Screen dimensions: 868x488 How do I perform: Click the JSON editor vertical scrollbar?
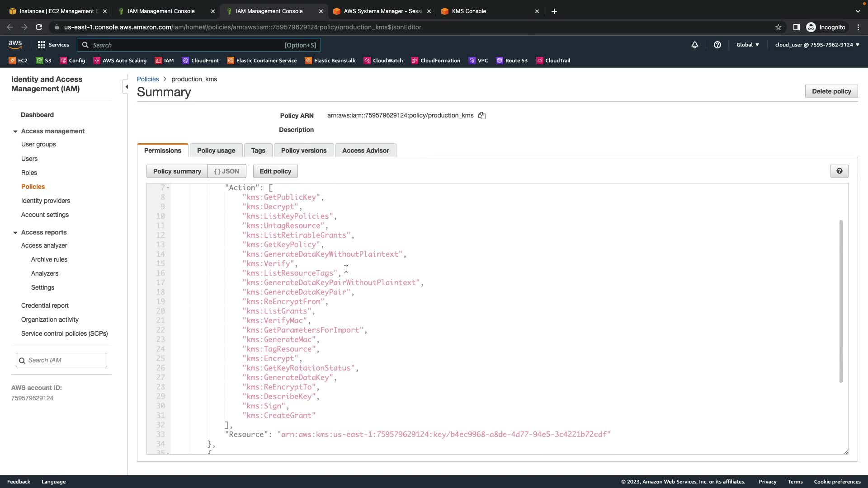[841, 300]
